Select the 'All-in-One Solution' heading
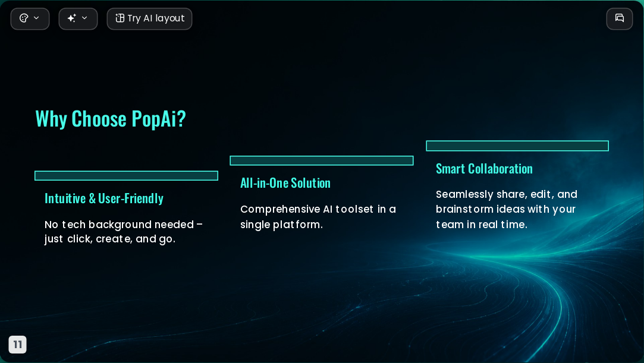This screenshot has height=363, width=644. pyautogui.click(x=285, y=183)
